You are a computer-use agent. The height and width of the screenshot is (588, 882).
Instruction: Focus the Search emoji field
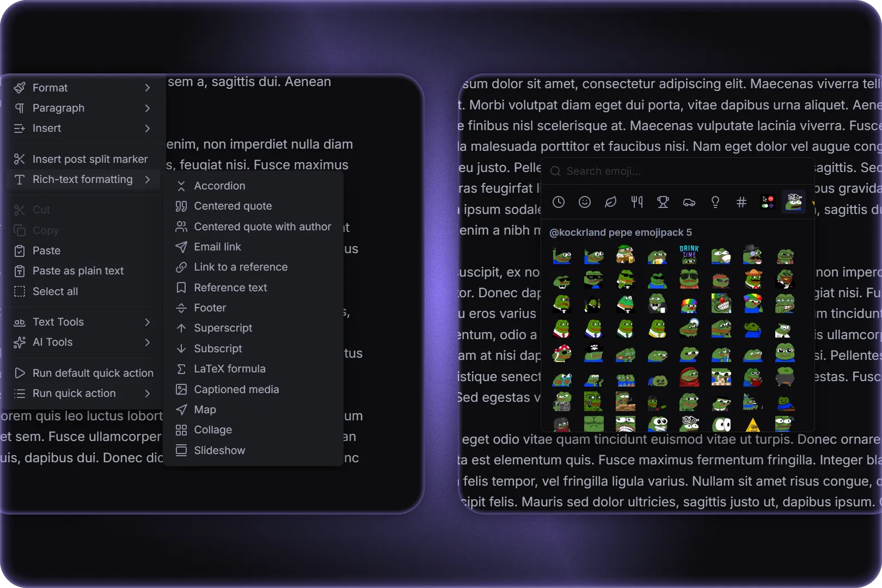point(678,171)
